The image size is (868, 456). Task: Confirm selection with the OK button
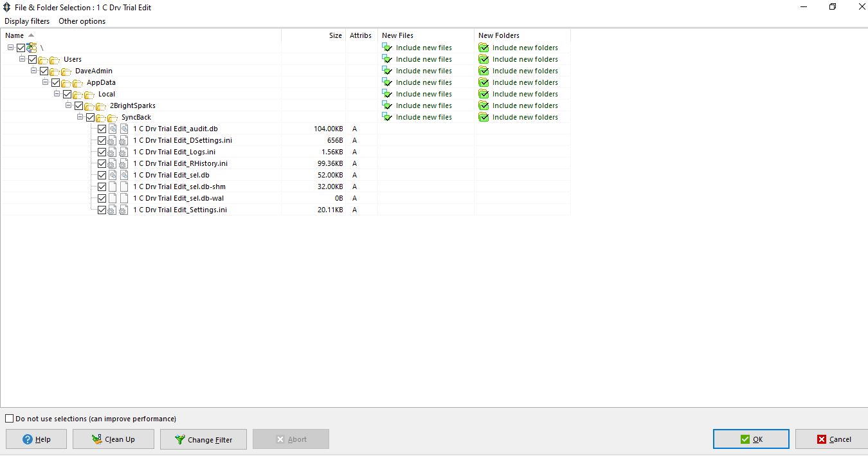[751, 439]
